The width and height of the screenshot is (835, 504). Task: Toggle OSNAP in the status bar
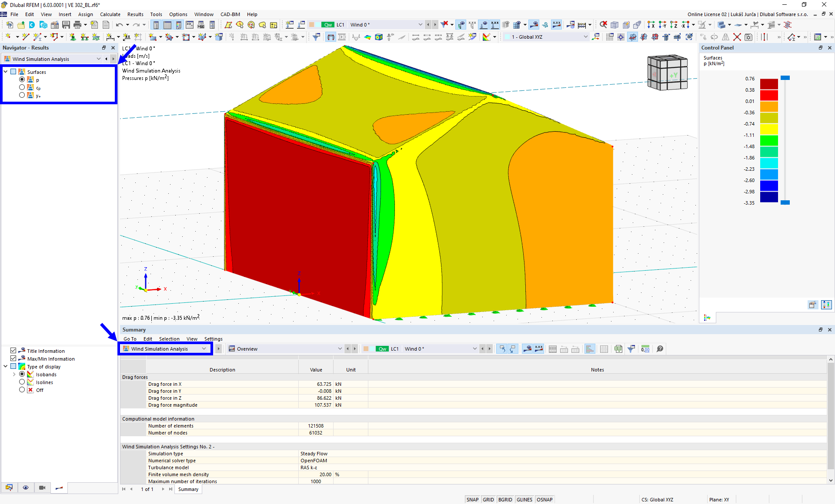click(x=544, y=499)
